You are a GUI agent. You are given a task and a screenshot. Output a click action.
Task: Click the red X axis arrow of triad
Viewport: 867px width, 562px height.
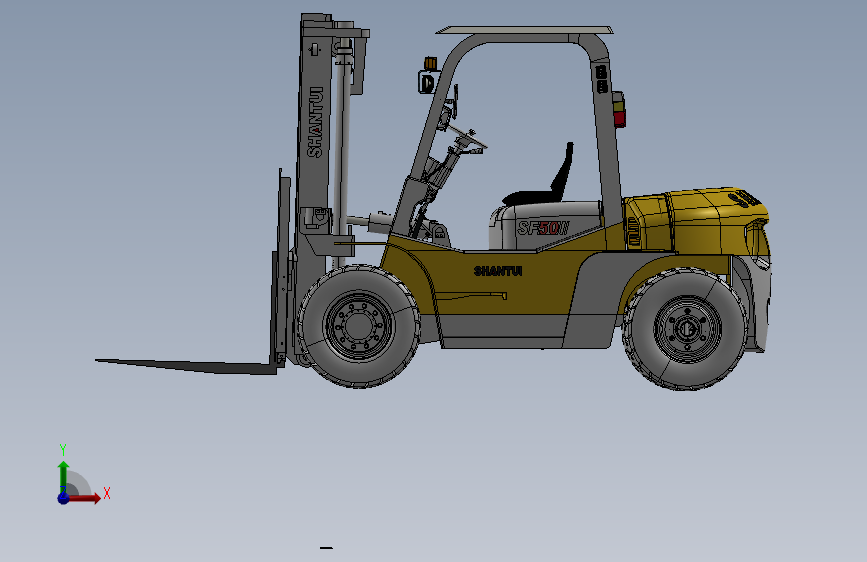[x=84, y=498]
